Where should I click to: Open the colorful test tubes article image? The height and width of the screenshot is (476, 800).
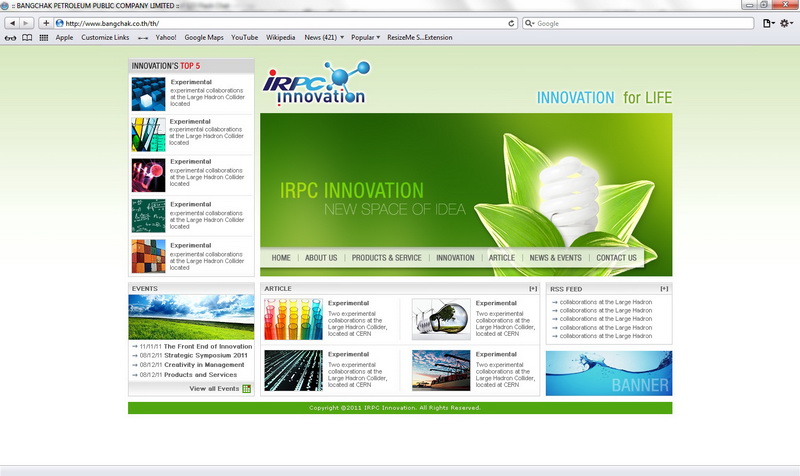(293, 319)
